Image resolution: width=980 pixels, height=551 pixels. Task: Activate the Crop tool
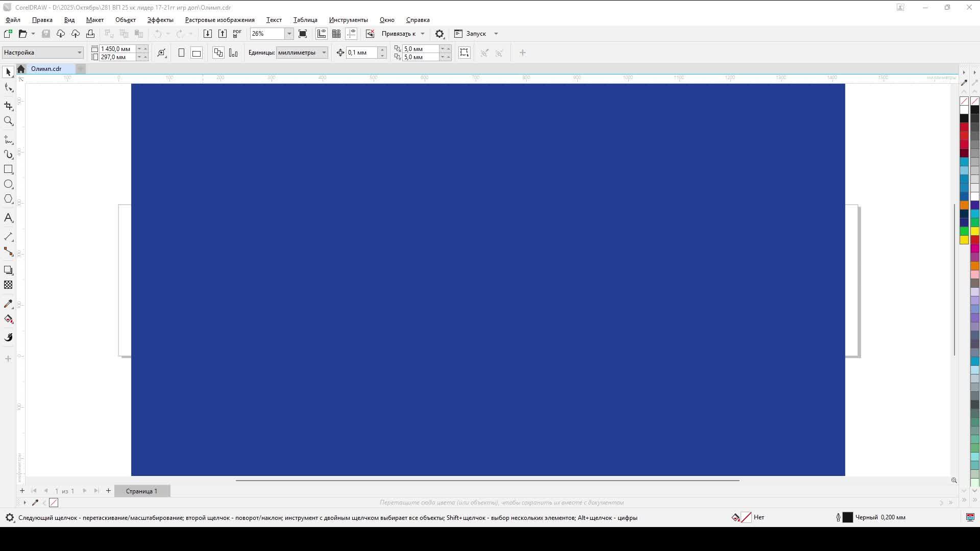[8, 106]
